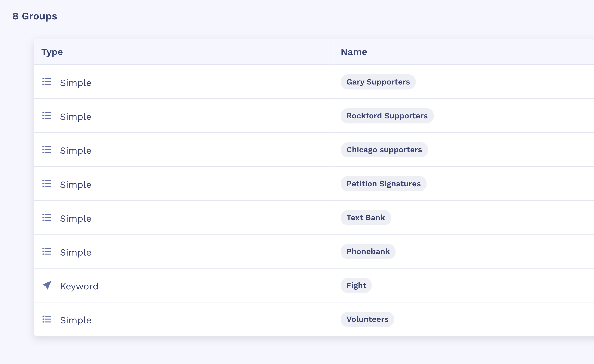
Task: Sort by the Name column header
Action: coord(354,52)
